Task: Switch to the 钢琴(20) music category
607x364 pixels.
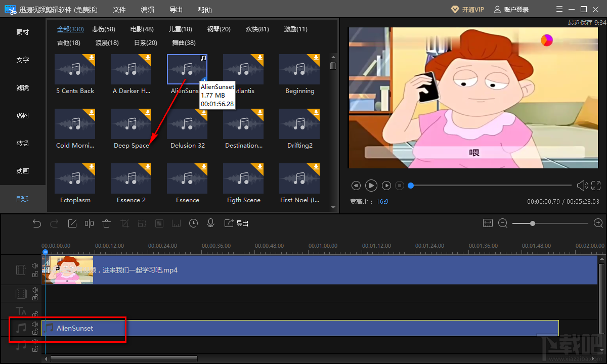Action: [x=219, y=29]
